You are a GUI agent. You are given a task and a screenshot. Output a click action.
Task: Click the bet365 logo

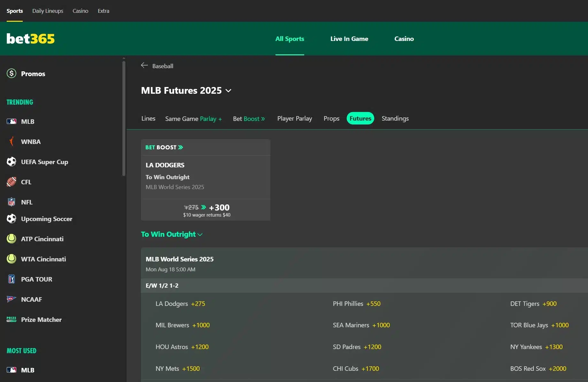31,39
